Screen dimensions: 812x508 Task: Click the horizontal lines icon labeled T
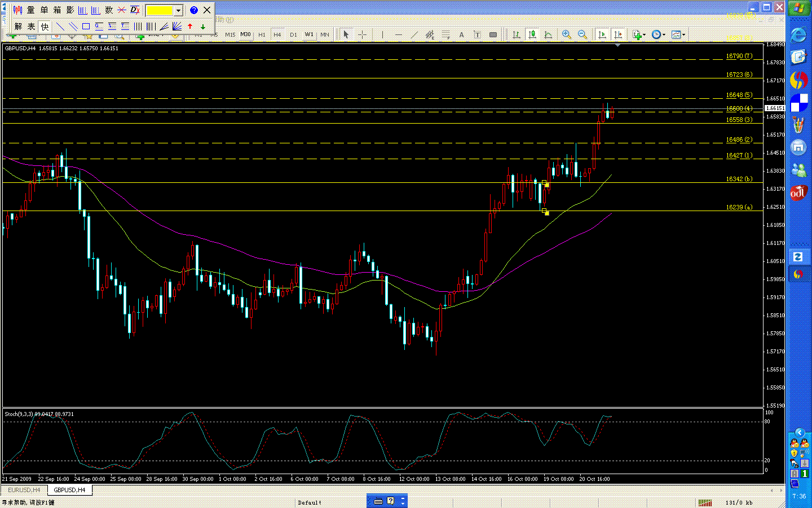[x=125, y=27]
